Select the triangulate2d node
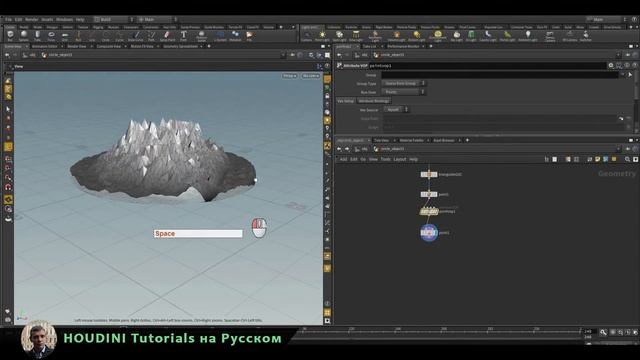 [429, 174]
